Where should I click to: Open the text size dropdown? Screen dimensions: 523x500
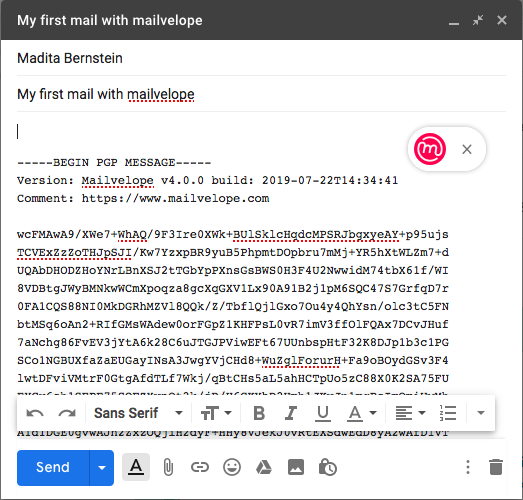pos(216,413)
